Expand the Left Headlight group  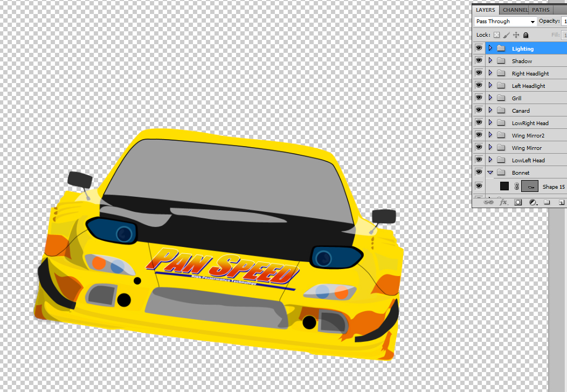[490, 85]
